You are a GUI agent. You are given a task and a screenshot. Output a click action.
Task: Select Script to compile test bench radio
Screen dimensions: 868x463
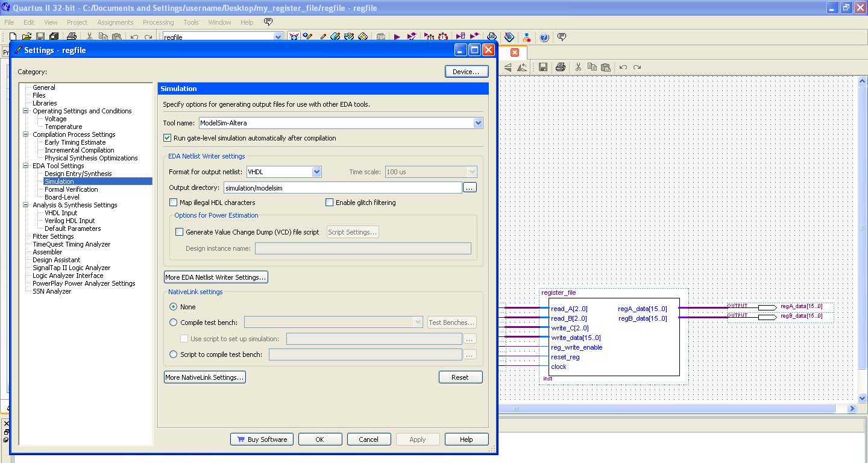tap(174, 354)
